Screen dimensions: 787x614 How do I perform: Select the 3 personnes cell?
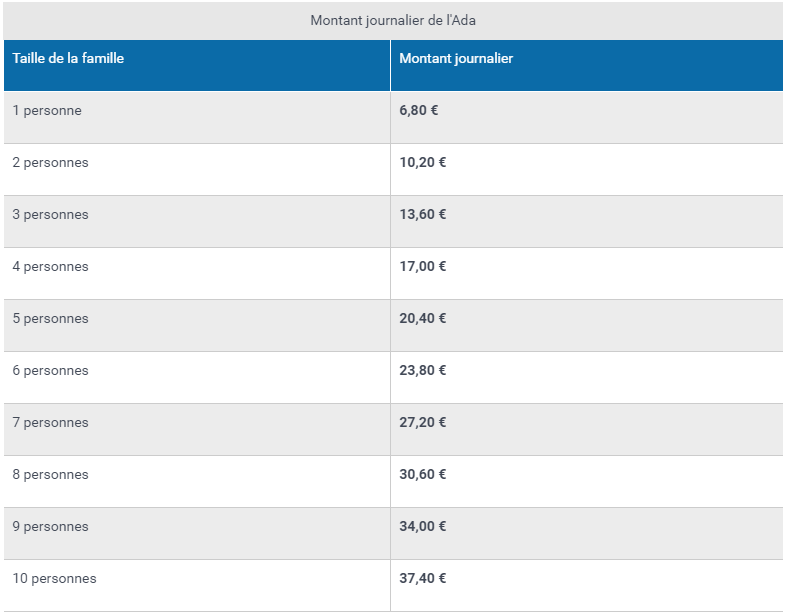[51, 214]
